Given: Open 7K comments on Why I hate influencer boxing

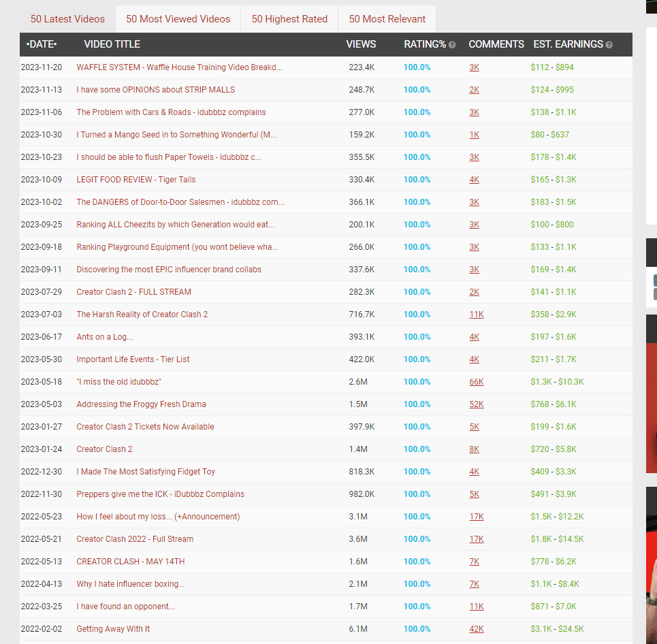Looking at the screenshot, I should pos(474,585).
